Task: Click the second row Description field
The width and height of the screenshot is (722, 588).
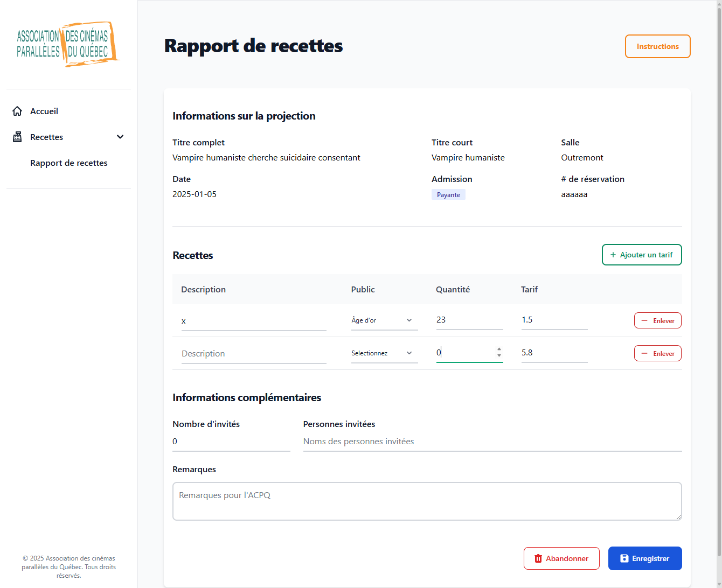Action: pyautogui.click(x=253, y=353)
